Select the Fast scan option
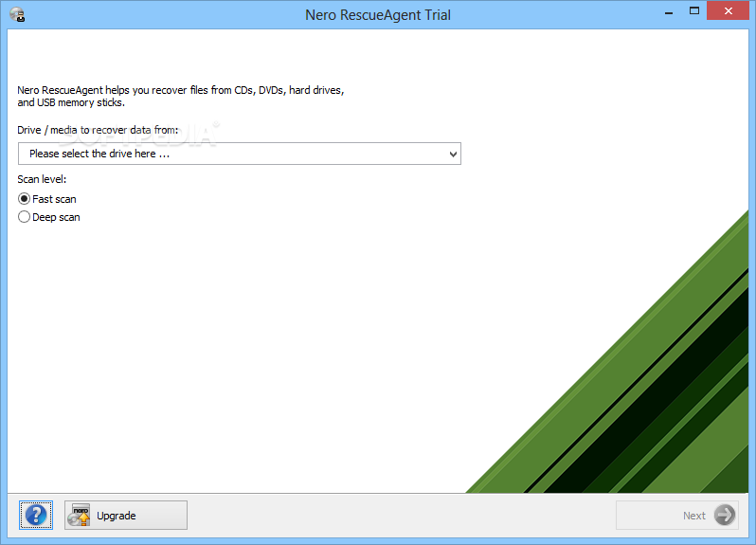Viewport: 756px width, 545px height. (x=46, y=199)
